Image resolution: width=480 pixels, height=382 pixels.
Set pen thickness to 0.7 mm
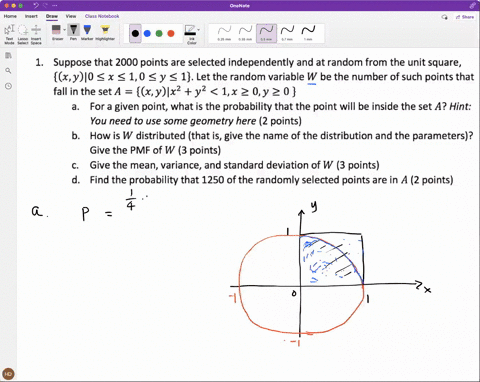287,33
